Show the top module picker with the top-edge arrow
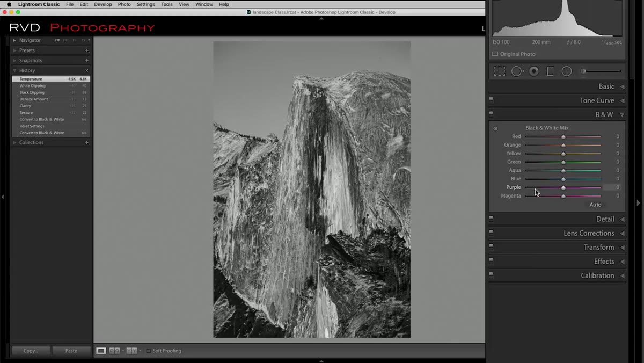The image size is (644, 363). [x=321, y=18]
